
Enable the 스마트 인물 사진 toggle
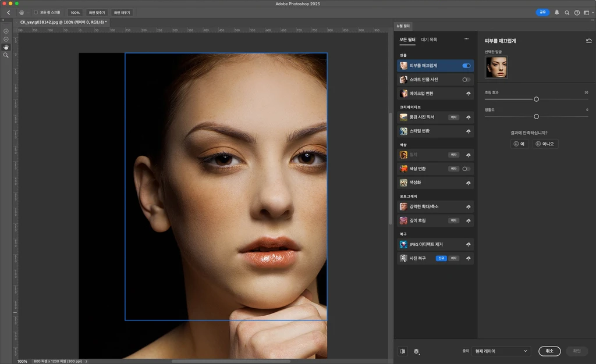click(466, 80)
